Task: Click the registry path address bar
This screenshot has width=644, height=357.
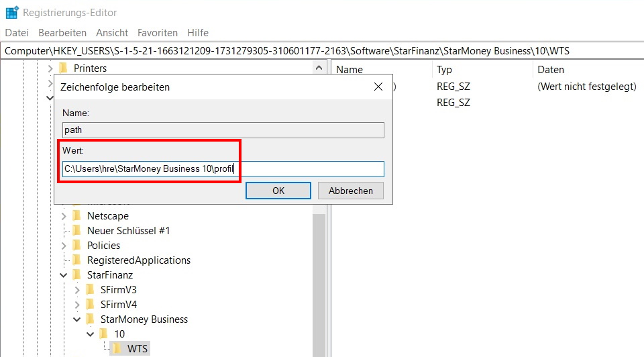Action: pos(322,51)
